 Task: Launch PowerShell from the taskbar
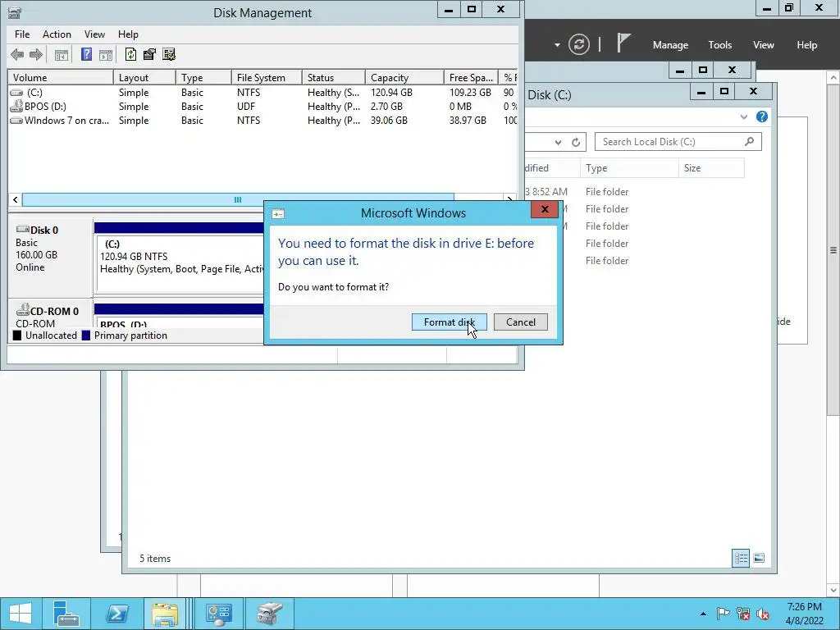(116, 614)
